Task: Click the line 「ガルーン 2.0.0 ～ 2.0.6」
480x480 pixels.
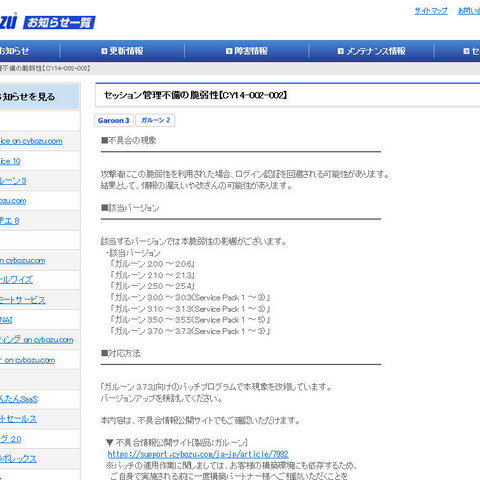Action: point(152,264)
